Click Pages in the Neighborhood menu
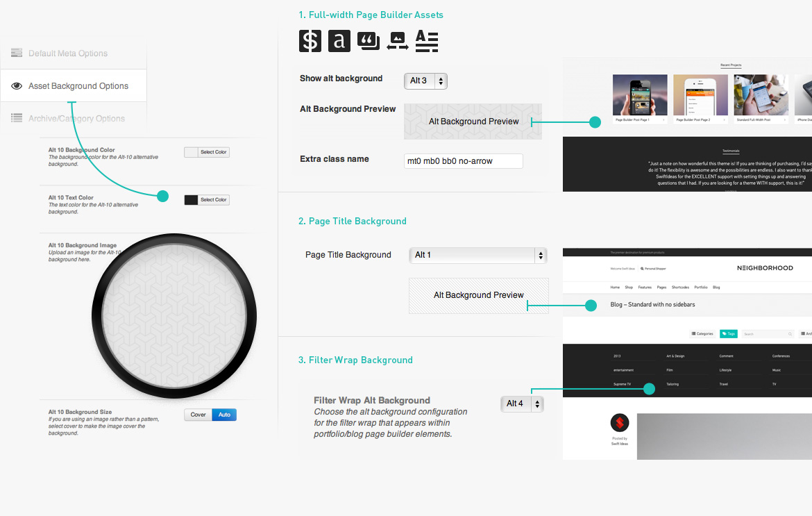812x516 pixels. 661,287
